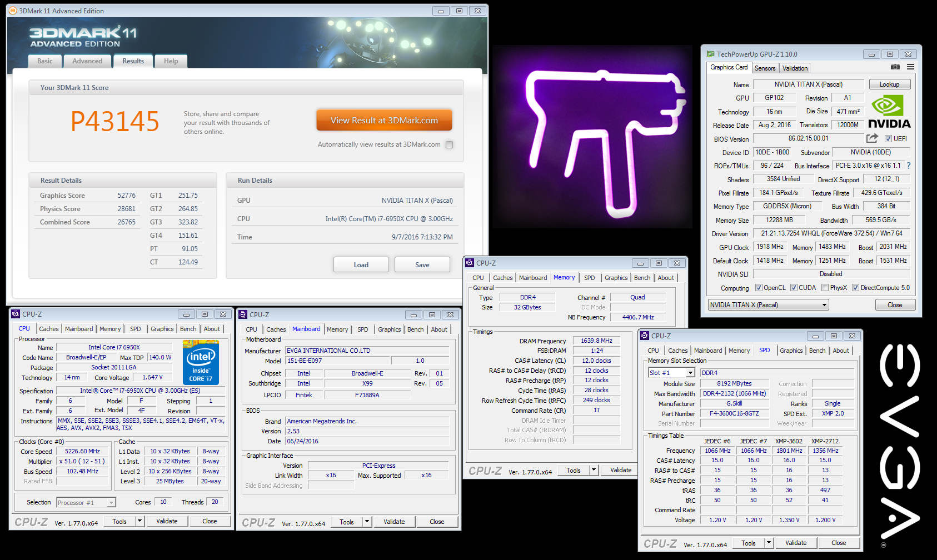Click the Physics Score value 28681

click(126, 209)
